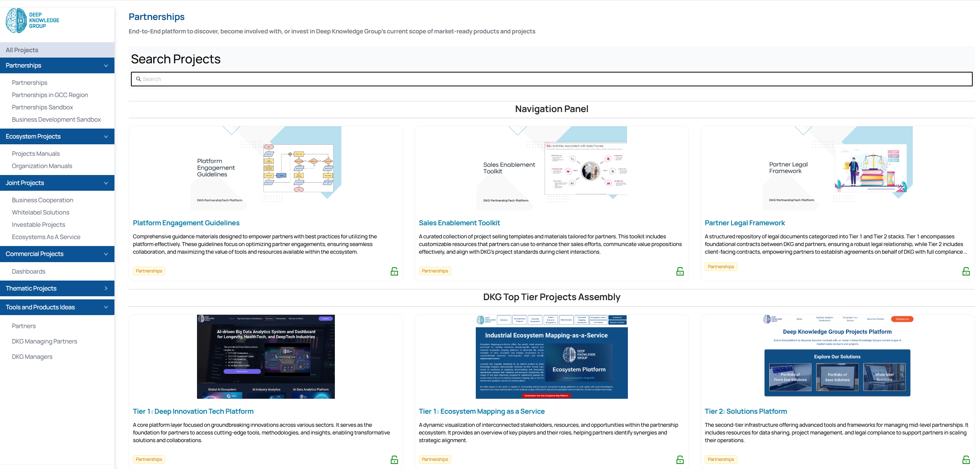The height and width of the screenshot is (469, 980).
Task: Click the unlock icon on Sales Enablement Toolkit card
Action: (x=680, y=271)
